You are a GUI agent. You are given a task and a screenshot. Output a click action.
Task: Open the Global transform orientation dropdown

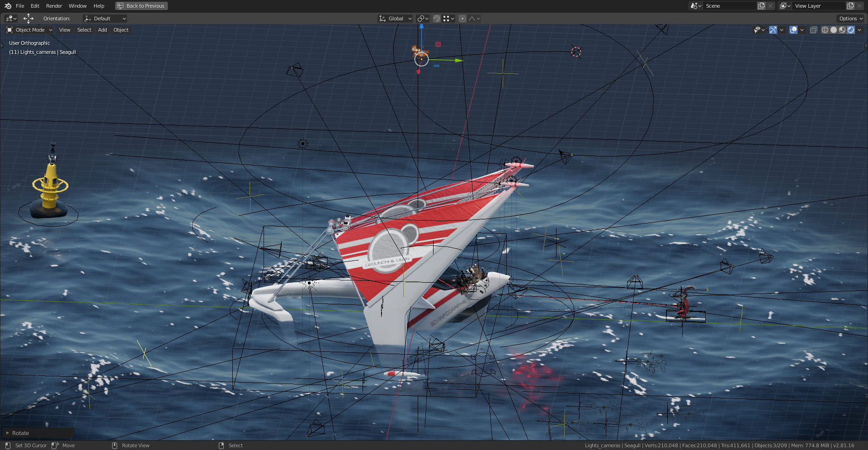coord(395,19)
